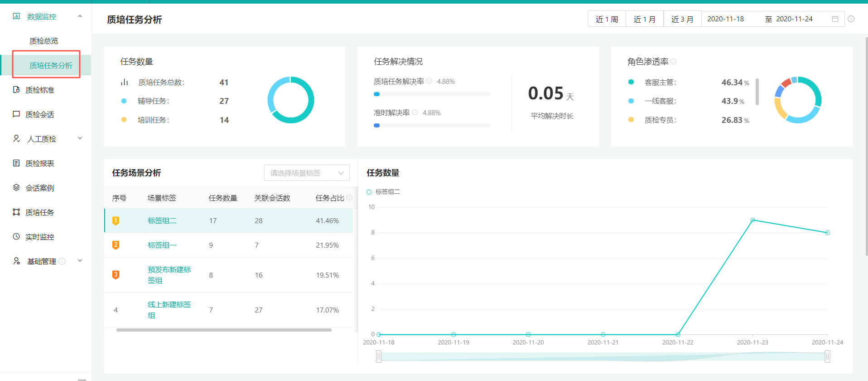Screen dimensions: 868x381
Task: Click the right handle of chart zoom slider
Action: tap(828, 357)
